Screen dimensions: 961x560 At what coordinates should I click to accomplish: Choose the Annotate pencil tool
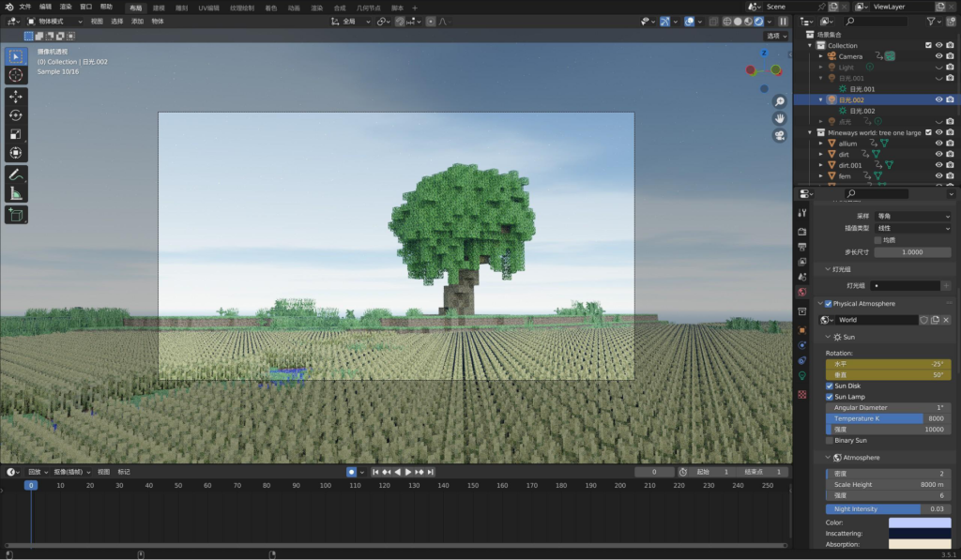[16, 174]
